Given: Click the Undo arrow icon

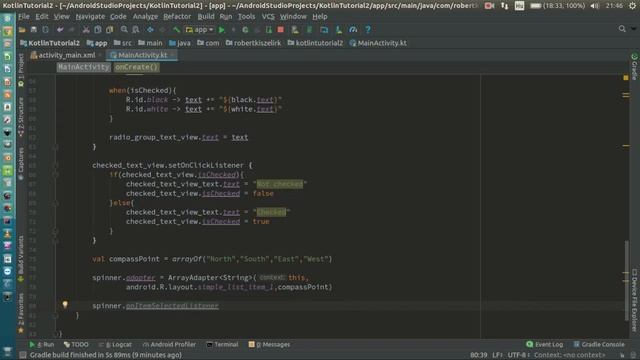Looking at the screenshot, I should coord(60,29).
